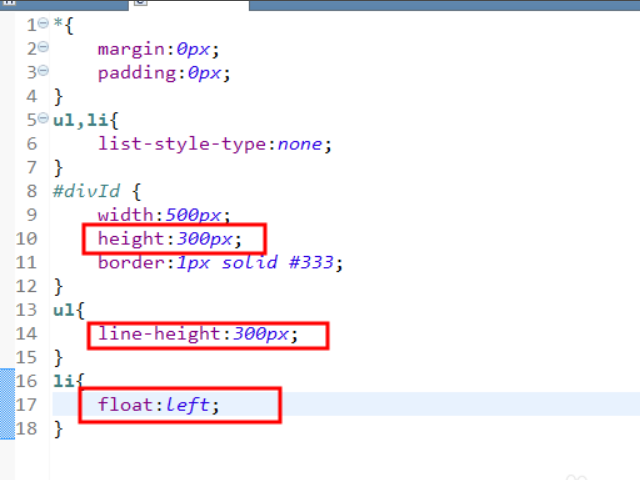The width and height of the screenshot is (640, 480).
Task: Click closing brace on line 15
Action: [x=58, y=358]
